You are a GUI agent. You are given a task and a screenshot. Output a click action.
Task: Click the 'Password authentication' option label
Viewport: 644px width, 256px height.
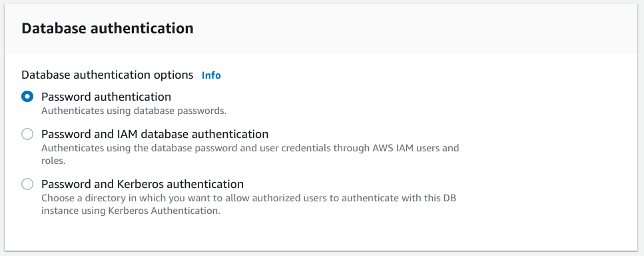click(x=106, y=97)
